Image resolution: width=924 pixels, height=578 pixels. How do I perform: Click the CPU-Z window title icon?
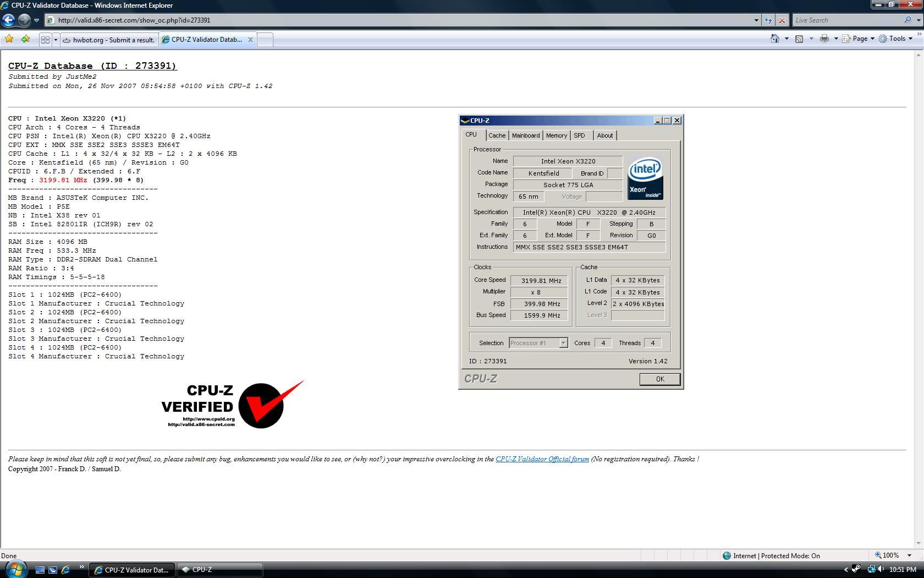465,121
